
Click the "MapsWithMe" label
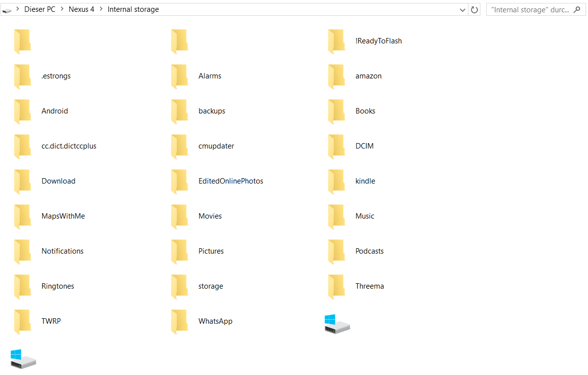(63, 216)
